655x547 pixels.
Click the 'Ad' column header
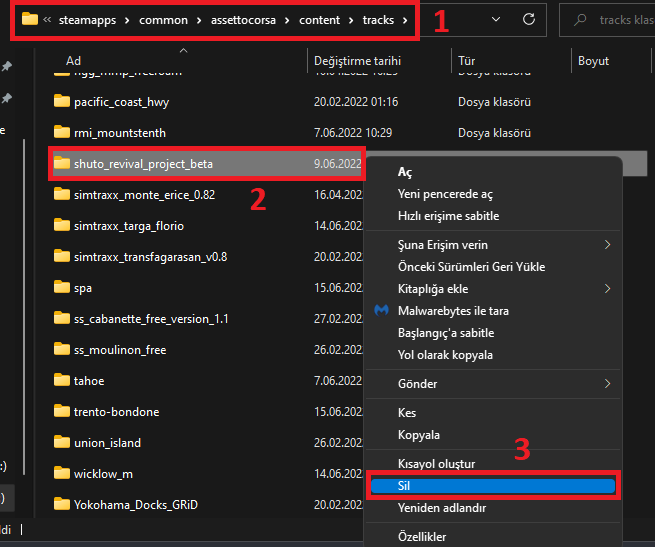(x=73, y=61)
